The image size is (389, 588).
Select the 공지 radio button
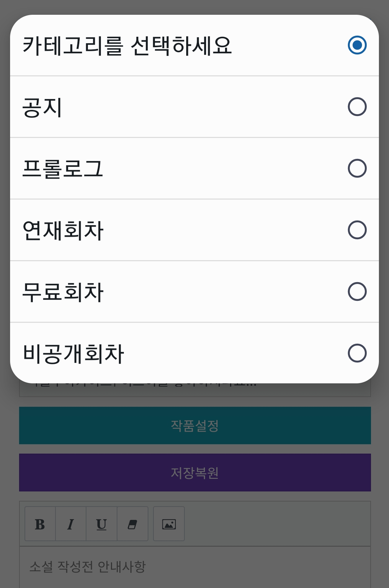click(357, 107)
